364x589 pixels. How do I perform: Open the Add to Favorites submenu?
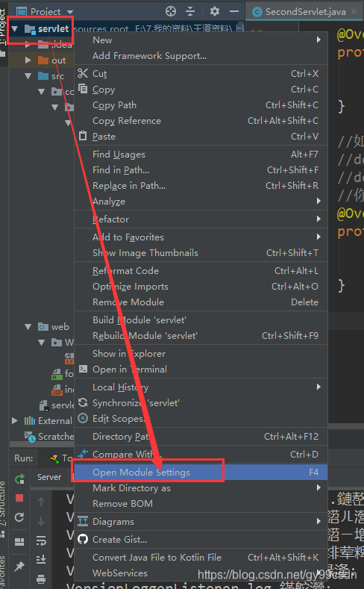[201, 237]
